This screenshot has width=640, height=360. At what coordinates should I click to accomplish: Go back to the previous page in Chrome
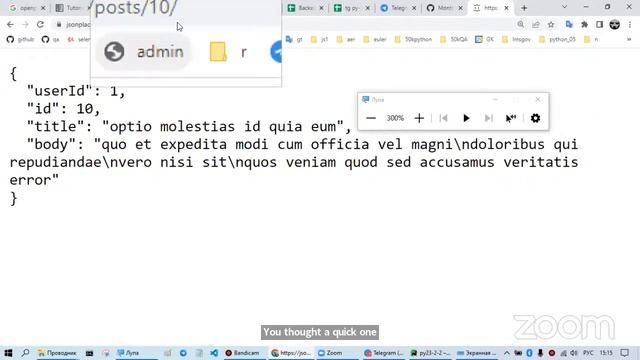tap(10, 24)
